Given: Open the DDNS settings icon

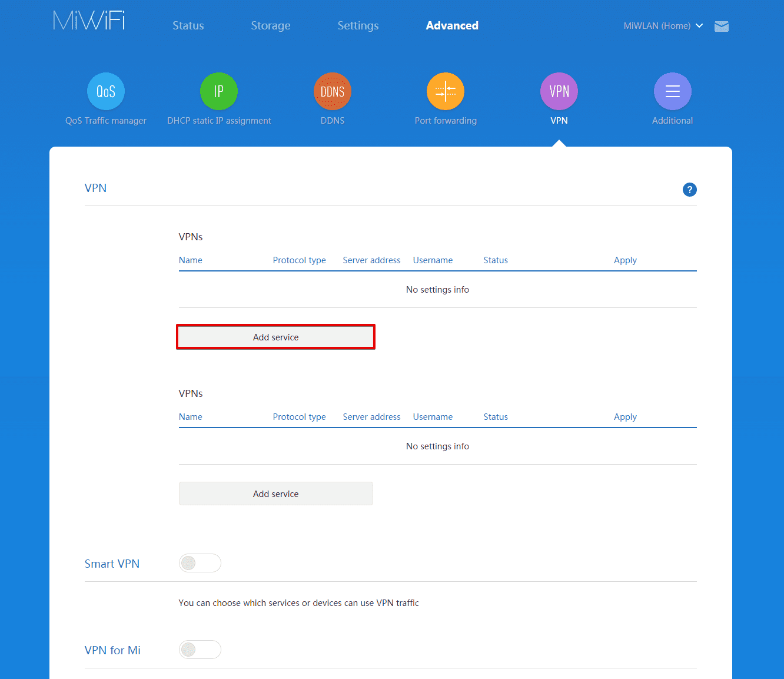Looking at the screenshot, I should pyautogui.click(x=332, y=91).
